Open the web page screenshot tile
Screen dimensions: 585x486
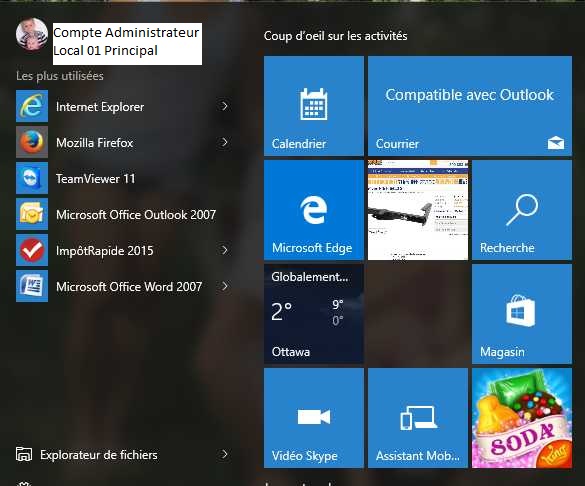[x=418, y=210]
